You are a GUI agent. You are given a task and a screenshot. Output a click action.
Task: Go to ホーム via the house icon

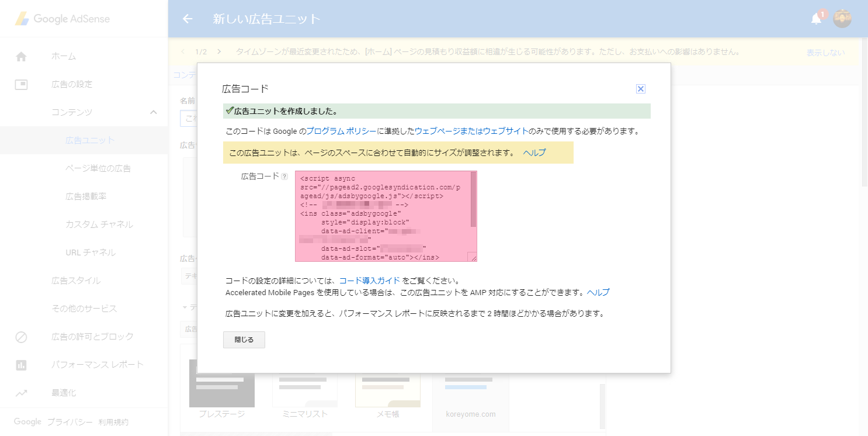21,57
